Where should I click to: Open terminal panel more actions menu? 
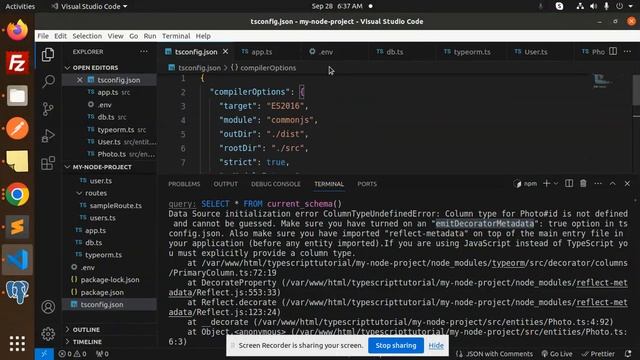pyautogui.click(x=598, y=184)
